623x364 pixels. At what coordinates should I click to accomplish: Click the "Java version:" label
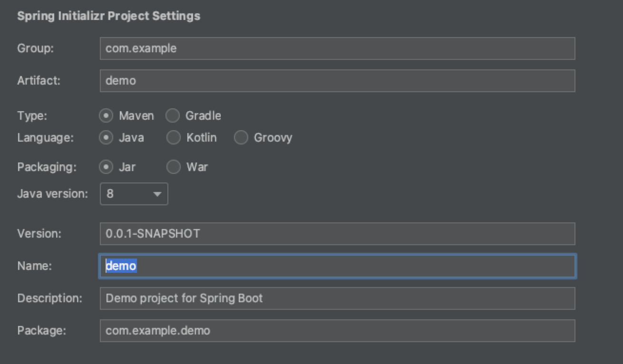[52, 194]
